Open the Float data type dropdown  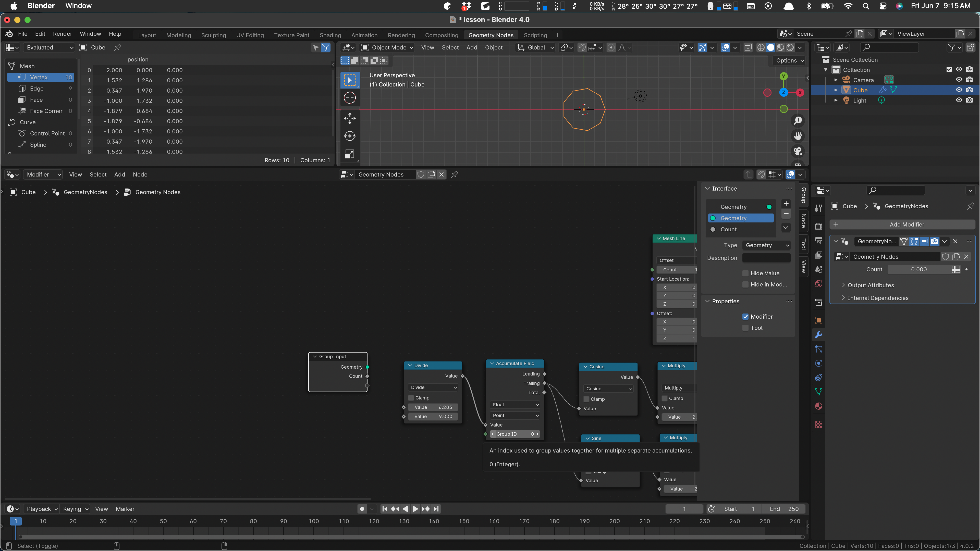(515, 405)
